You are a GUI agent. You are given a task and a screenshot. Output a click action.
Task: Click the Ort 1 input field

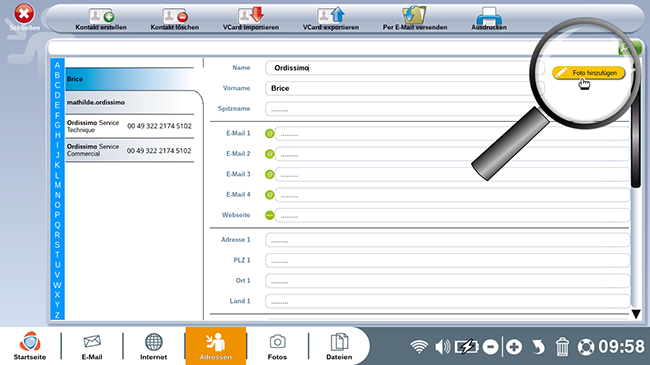(x=447, y=280)
